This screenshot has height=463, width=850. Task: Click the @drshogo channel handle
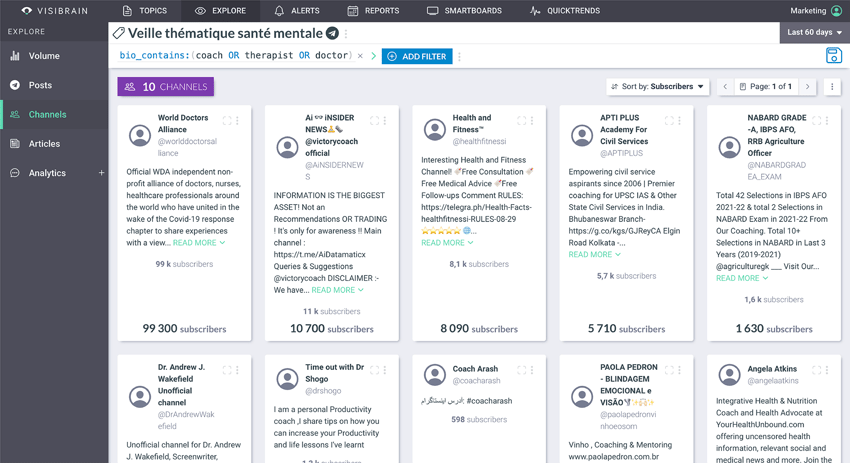323,391
